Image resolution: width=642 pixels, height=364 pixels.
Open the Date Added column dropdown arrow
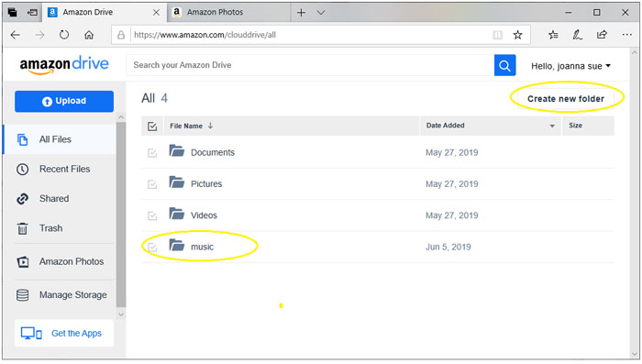552,127
